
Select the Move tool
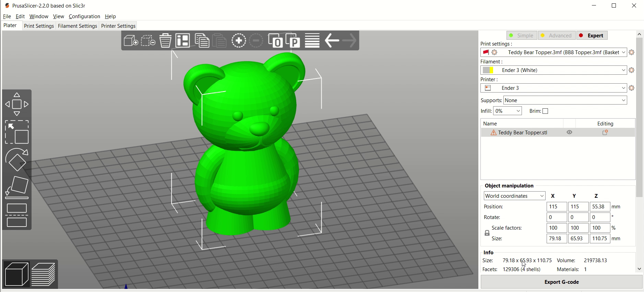[x=16, y=104]
